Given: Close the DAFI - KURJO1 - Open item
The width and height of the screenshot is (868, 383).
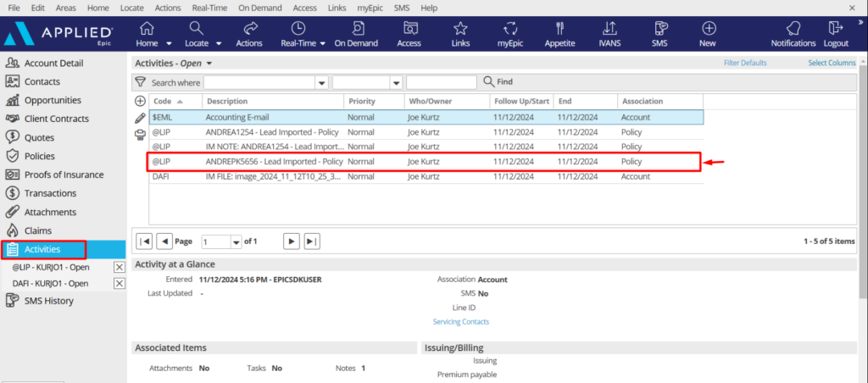Looking at the screenshot, I should click(119, 283).
